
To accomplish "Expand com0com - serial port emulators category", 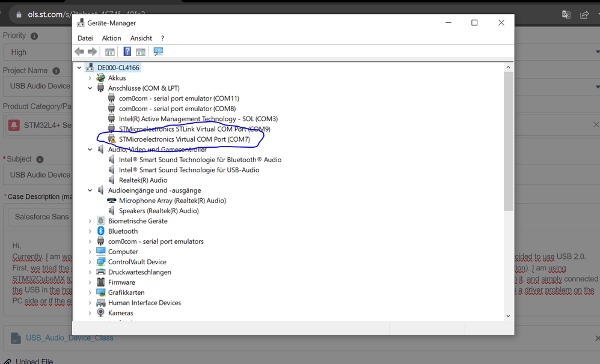I will (90, 241).
